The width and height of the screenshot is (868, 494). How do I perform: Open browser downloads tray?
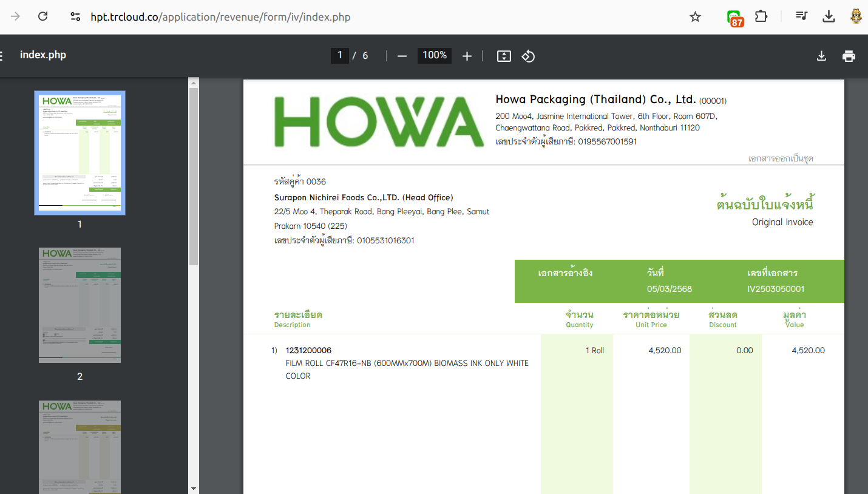coord(829,16)
